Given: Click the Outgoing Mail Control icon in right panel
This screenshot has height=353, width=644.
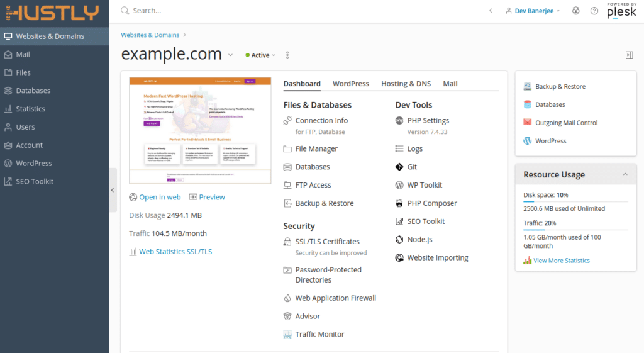Looking at the screenshot, I should coord(528,122).
